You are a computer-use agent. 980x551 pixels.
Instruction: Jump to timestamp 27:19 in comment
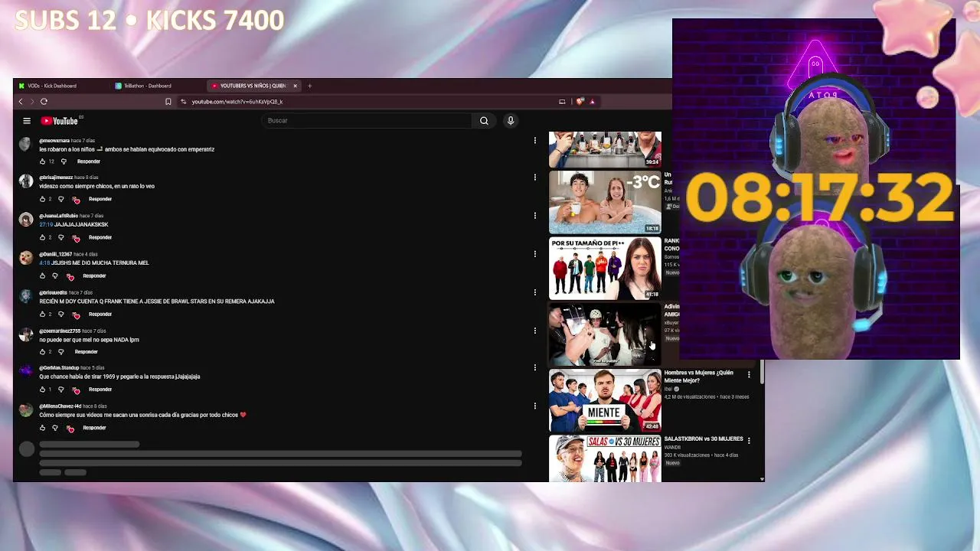46,225
